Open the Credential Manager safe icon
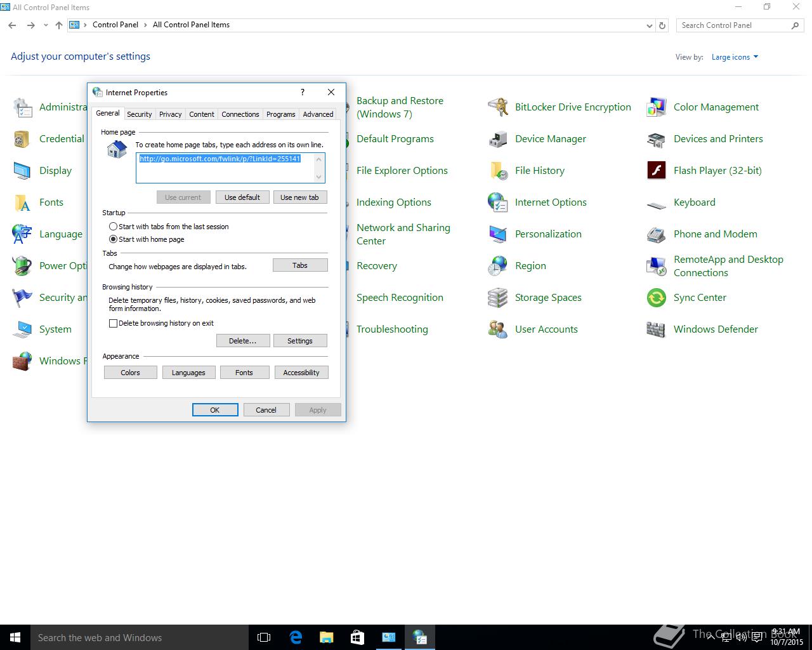This screenshot has width=812, height=650. point(22,139)
